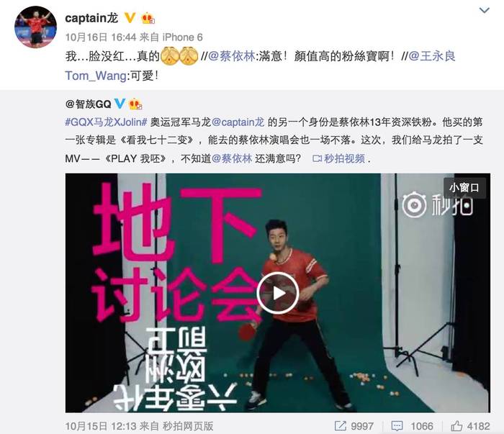
Task: Open the @蔡依林 mention in repost text
Action: [231, 56]
